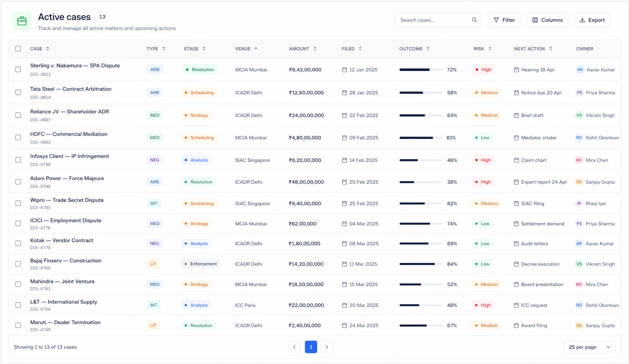
Task: Sort the table by the CASE column
Action: pyautogui.click(x=40, y=49)
